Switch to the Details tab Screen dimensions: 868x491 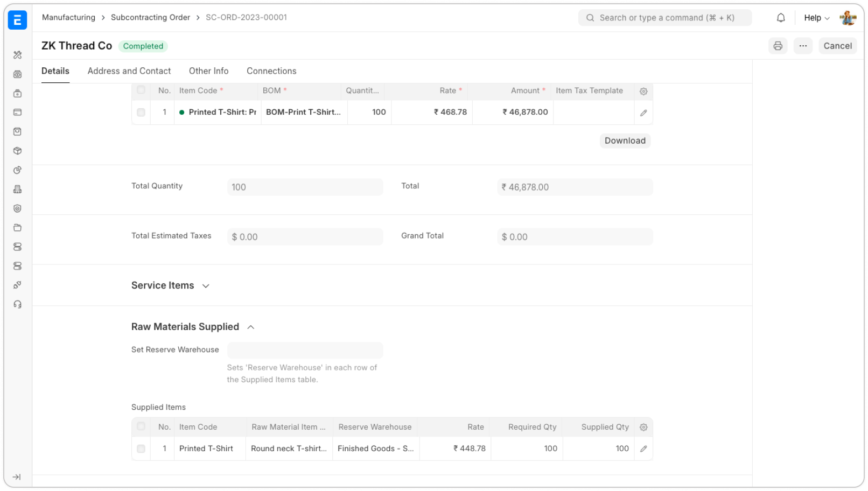click(x=55, y=71)
